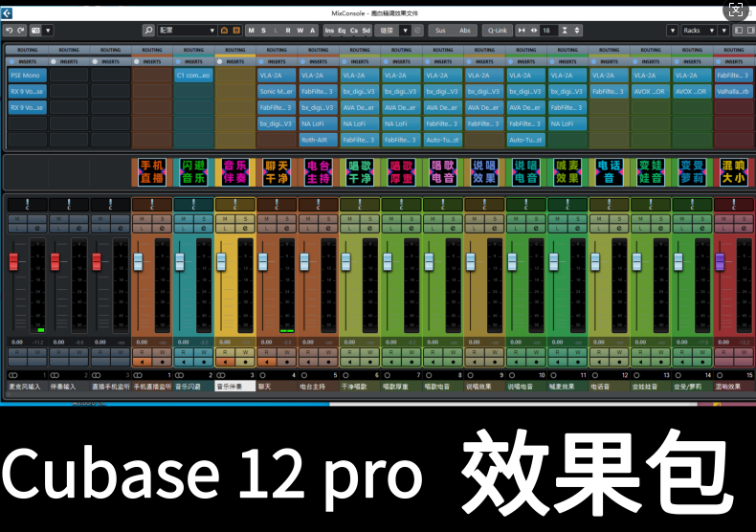
Task: Mute the 聊天 channel
Action: click(x=266, y=219)
